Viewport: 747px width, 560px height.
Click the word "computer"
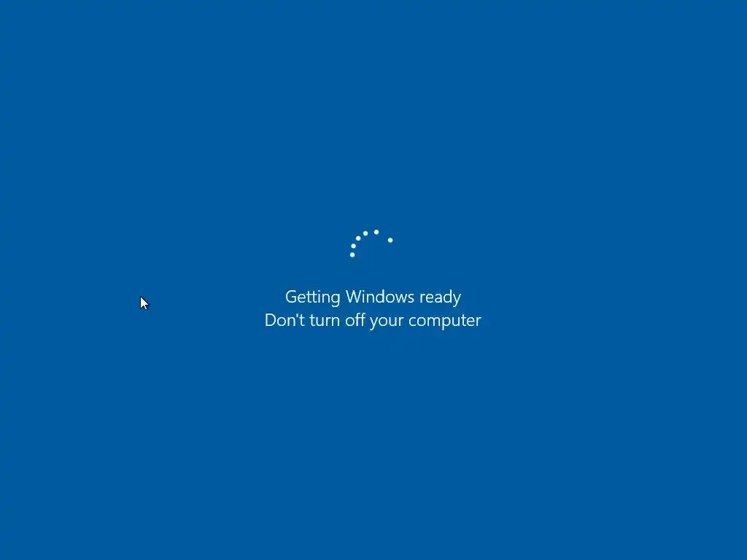tap(445, 321)
